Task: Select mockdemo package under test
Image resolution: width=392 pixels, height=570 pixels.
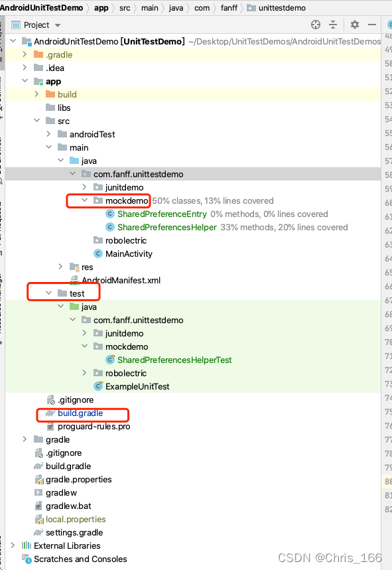Action: tap(127, 346)
